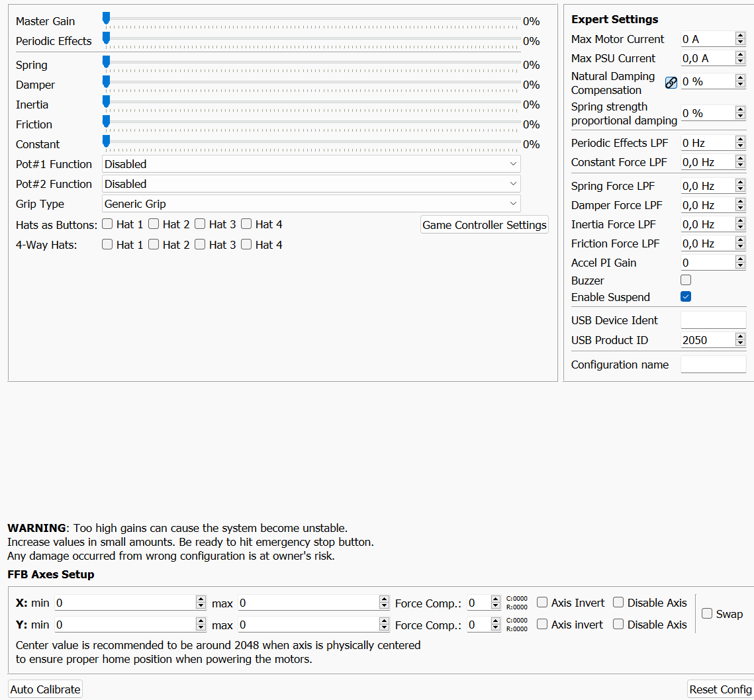Increase X min value with up arrow

pos(201,599)
